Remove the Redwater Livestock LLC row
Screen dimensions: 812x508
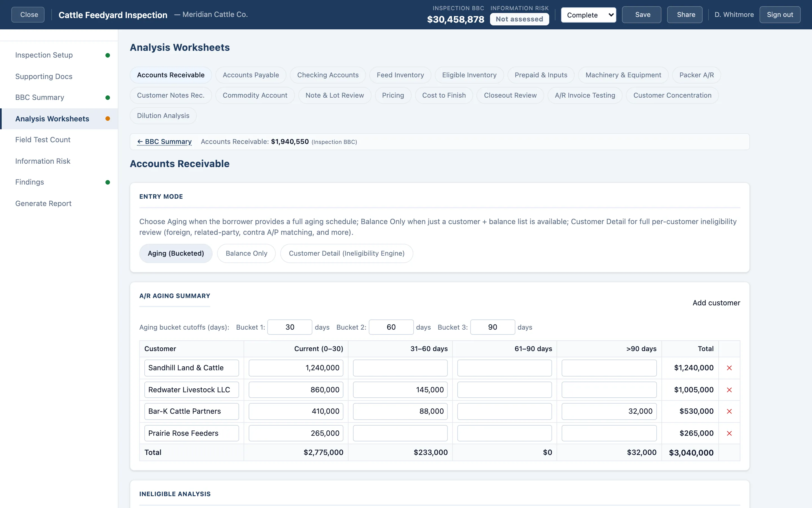tap(729, 390)
